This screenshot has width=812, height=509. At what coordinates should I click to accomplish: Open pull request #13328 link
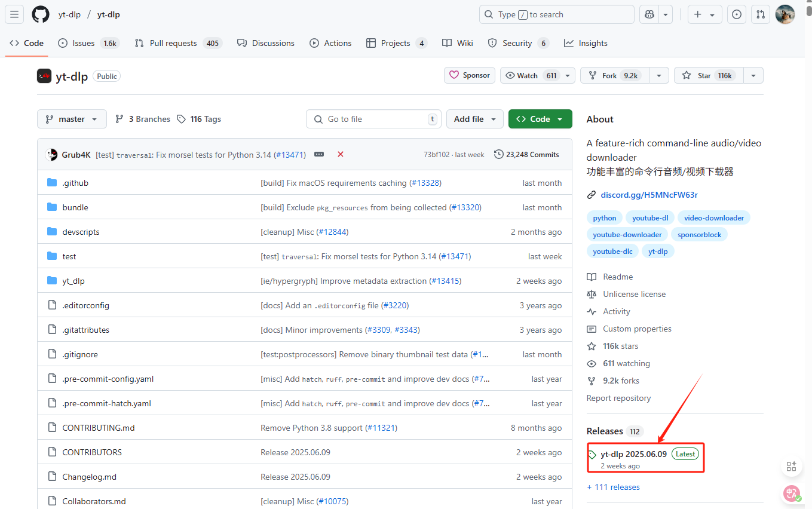coord(425,183)
